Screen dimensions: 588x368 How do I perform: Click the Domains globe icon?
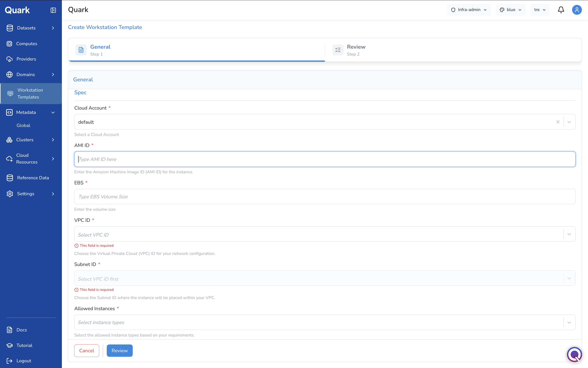(x=9, y=74)
